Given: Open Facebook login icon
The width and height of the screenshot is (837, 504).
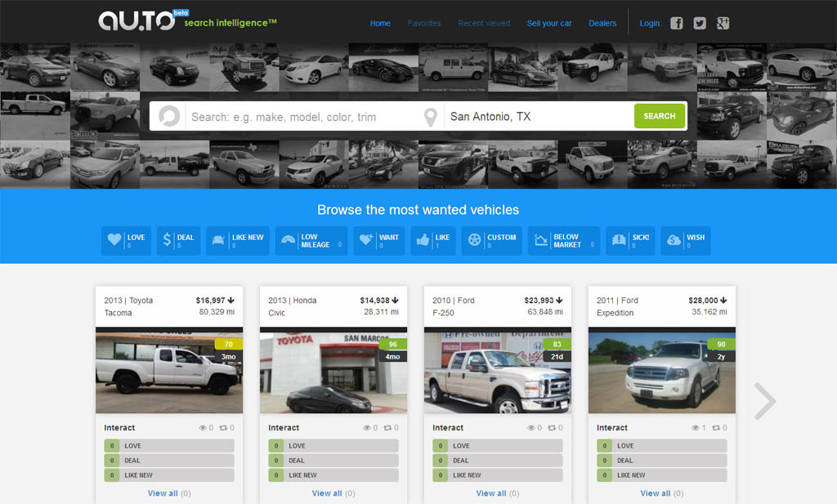Looking at the screenshot, I should pos(676,23).
